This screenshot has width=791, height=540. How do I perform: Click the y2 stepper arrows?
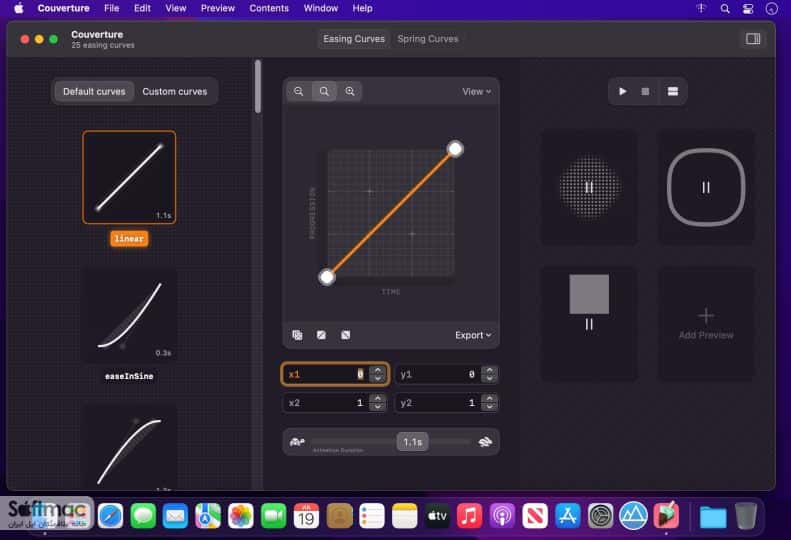(489, 403)
